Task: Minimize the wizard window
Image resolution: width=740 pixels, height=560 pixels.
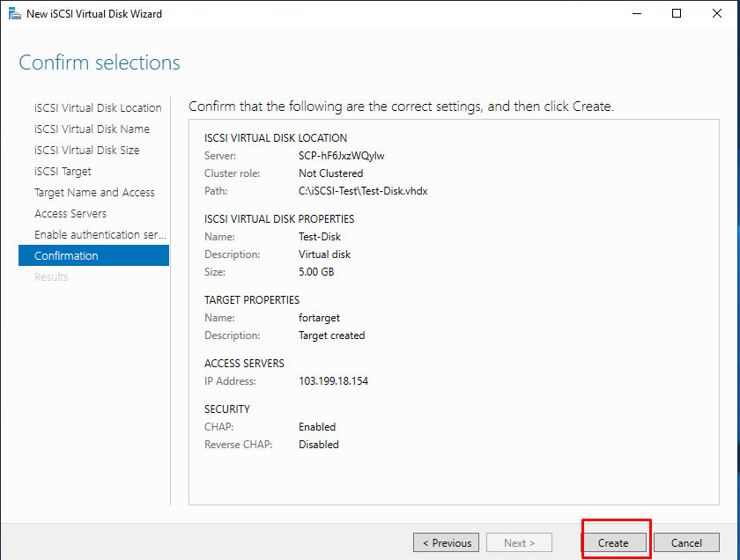Action: 637,14
